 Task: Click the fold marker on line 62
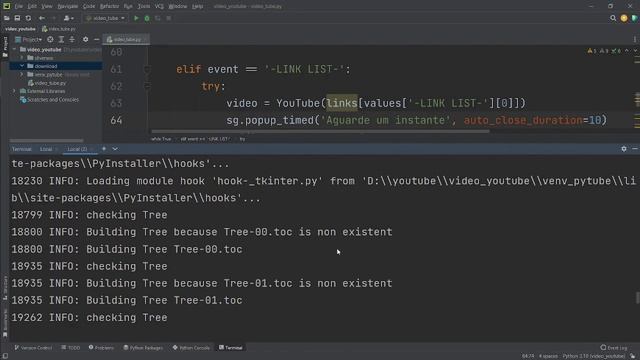[x=147, y=86]
